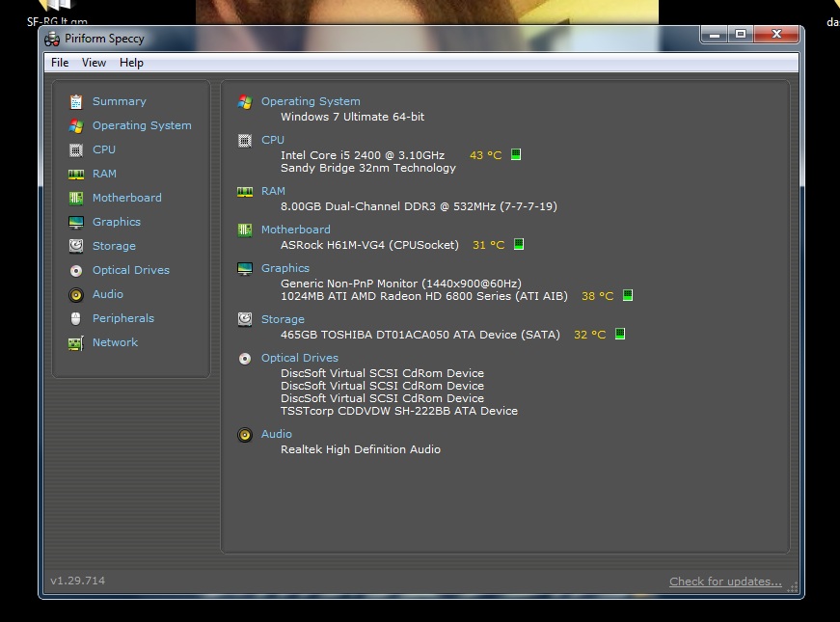840x622 pixels.
Task: Click the Optical Drives disc icon in sidebar
Action: 76,271
